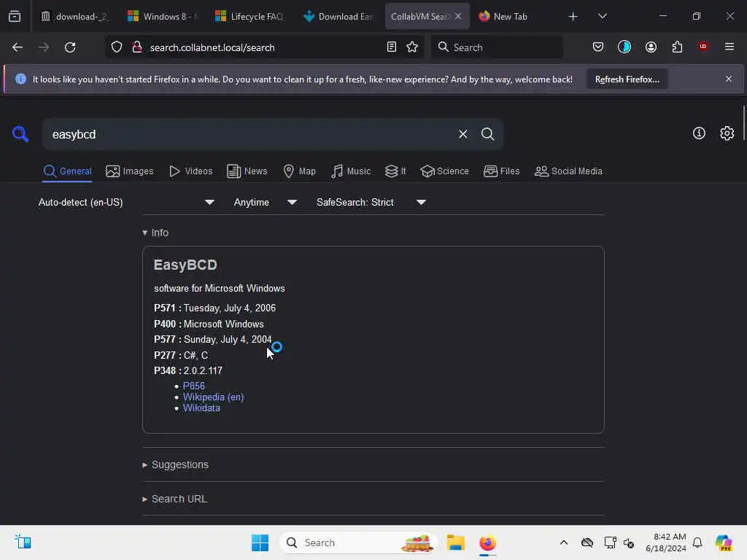The height and width of the screenshot is (560, 747).
Task: Switch to Music search category
Action: (351, 171)
